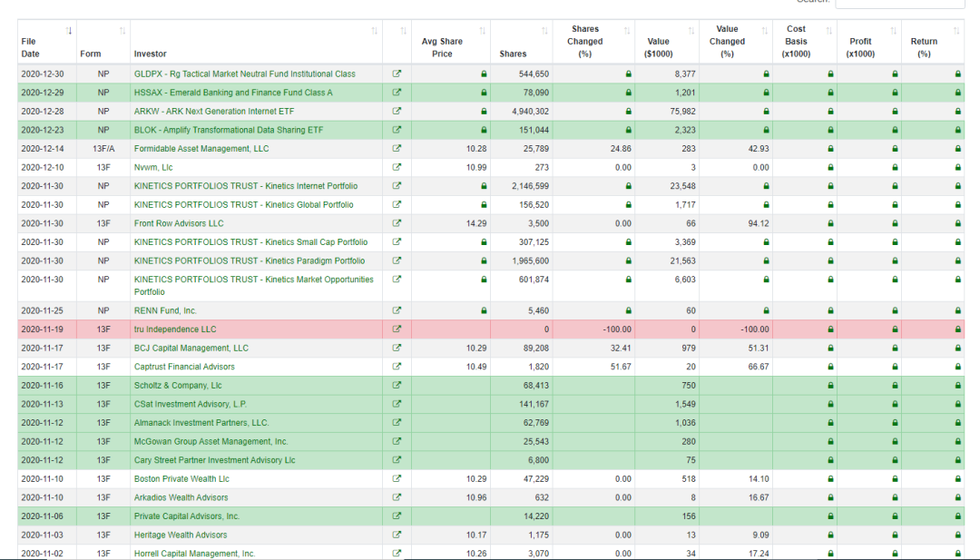This screenshot has width=980, height=560.
Task: Open RENN Fund, Inc. link
Action: [x=165, y=310]
